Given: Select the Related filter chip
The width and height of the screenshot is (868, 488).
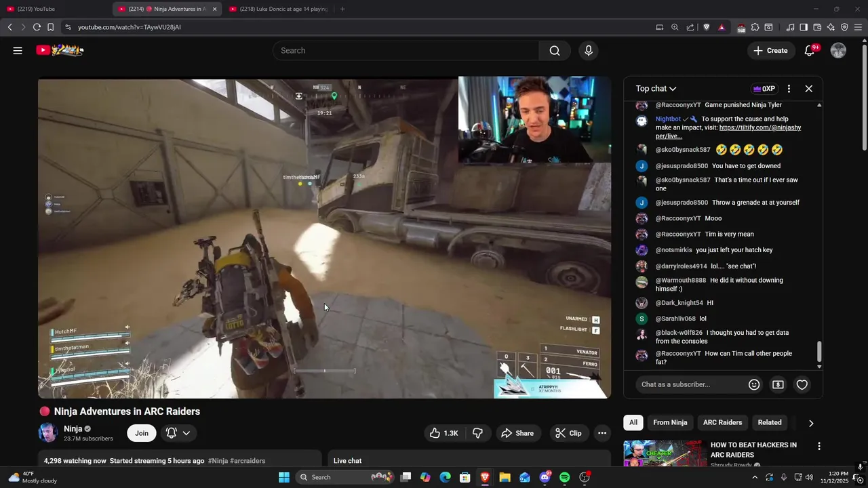Looking at the screenshot, I should point(770,422).
